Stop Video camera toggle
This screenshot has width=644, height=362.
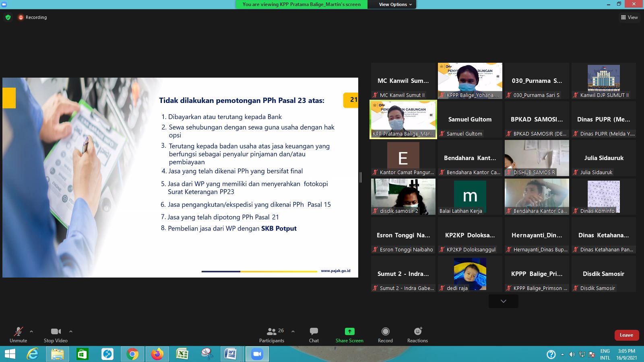[56, 335]
